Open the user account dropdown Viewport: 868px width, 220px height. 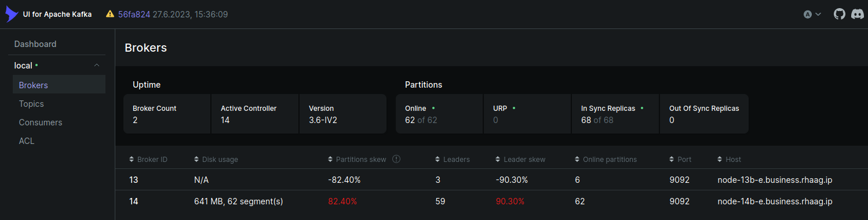812,14
